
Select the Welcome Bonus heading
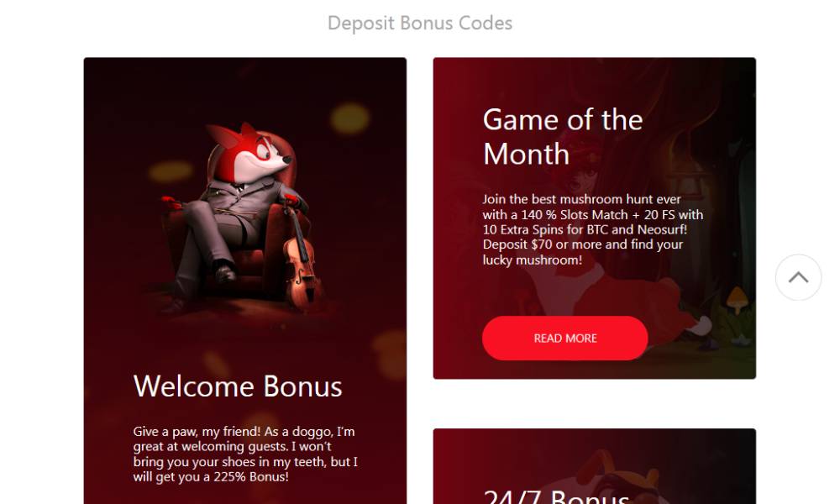click(x=238, y=386)
